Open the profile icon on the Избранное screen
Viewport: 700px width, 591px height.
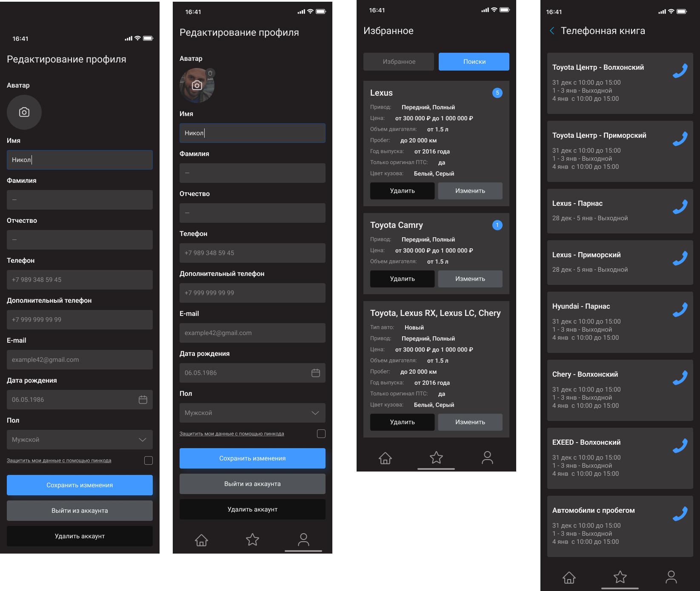click(487, 457)
